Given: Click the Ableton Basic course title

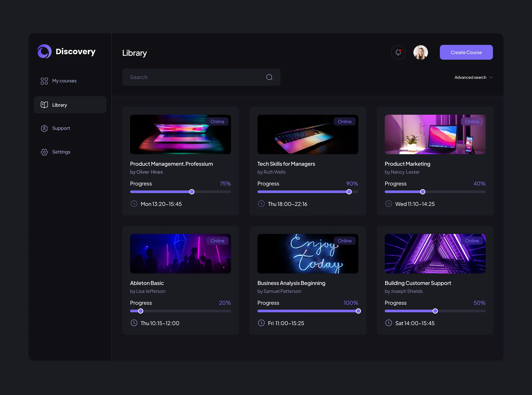Looking at the screenshot, I should point(147,283).
